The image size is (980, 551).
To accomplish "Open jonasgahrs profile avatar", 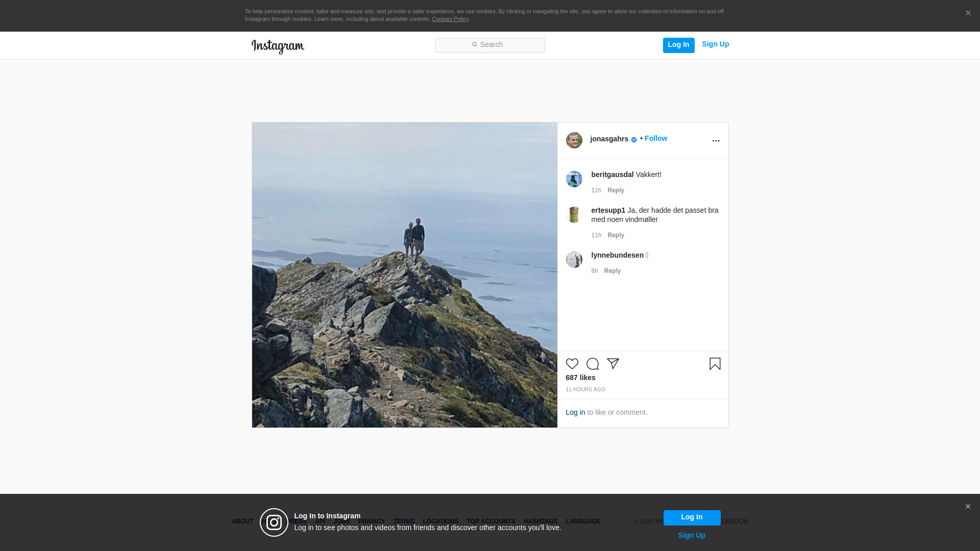I will point(574,140).
